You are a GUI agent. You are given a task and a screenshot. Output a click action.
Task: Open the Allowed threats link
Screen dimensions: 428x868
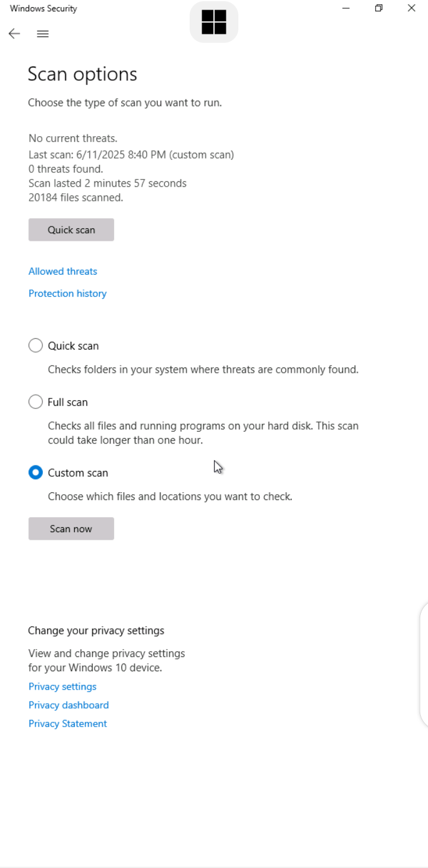point(63,271)
